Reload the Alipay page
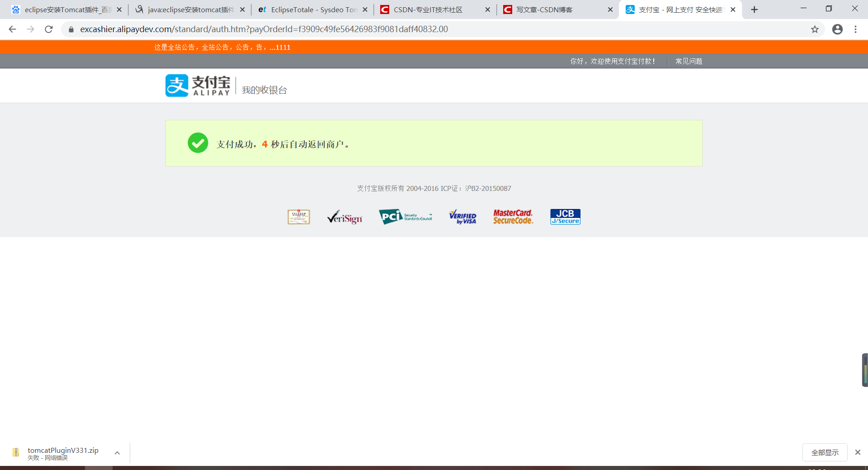The width and height of the screenshot is (868, 470). point(49,29)
